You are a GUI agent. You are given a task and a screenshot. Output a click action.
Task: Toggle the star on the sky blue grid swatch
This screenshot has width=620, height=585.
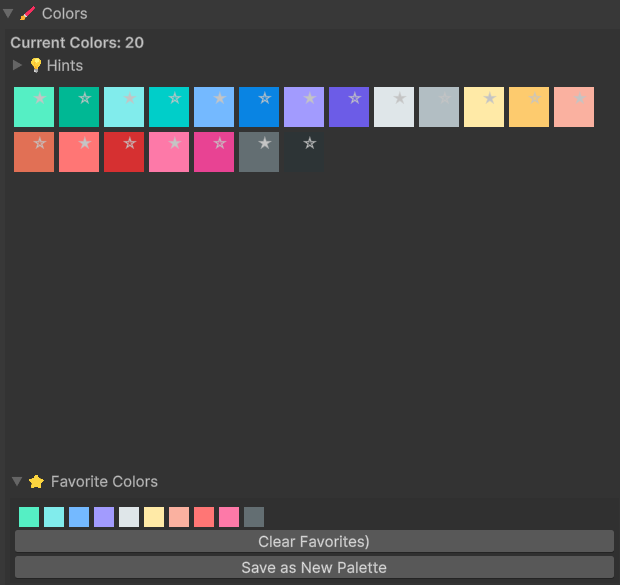[x=220, y=98]
